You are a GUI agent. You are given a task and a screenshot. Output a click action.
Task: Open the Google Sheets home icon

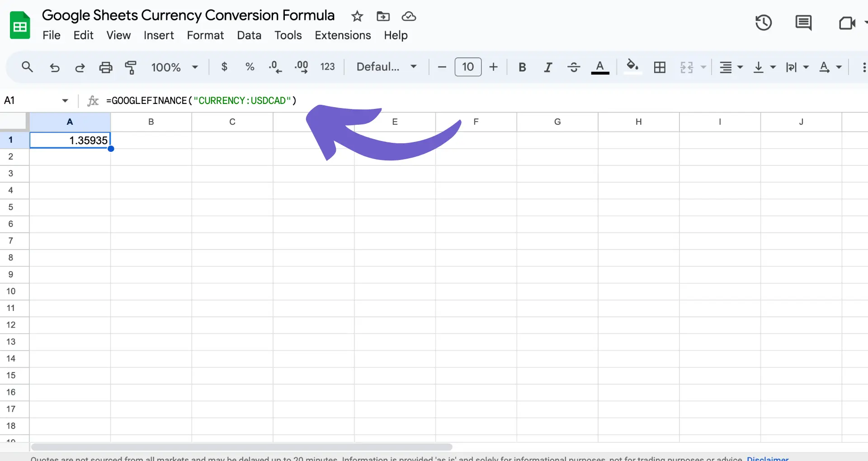click(x=20, y=25)
